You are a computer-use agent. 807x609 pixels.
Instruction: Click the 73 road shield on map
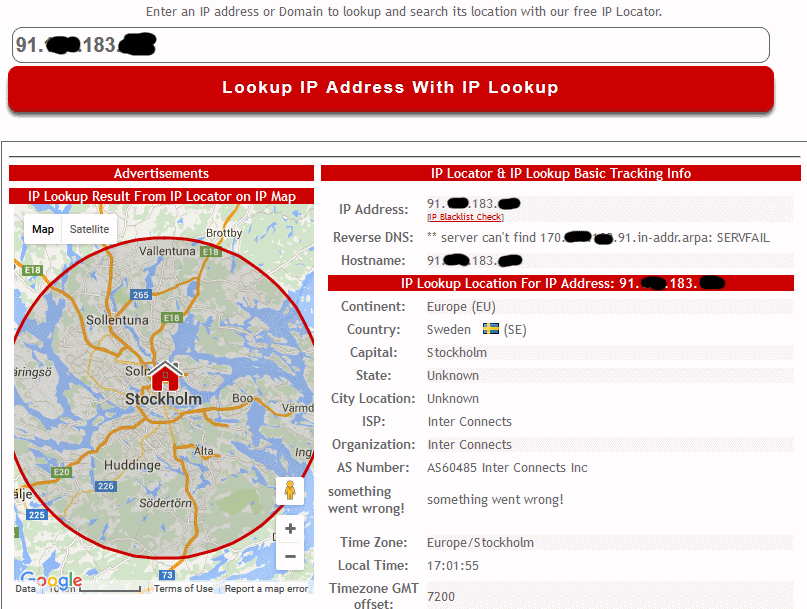tap(167, 576)
